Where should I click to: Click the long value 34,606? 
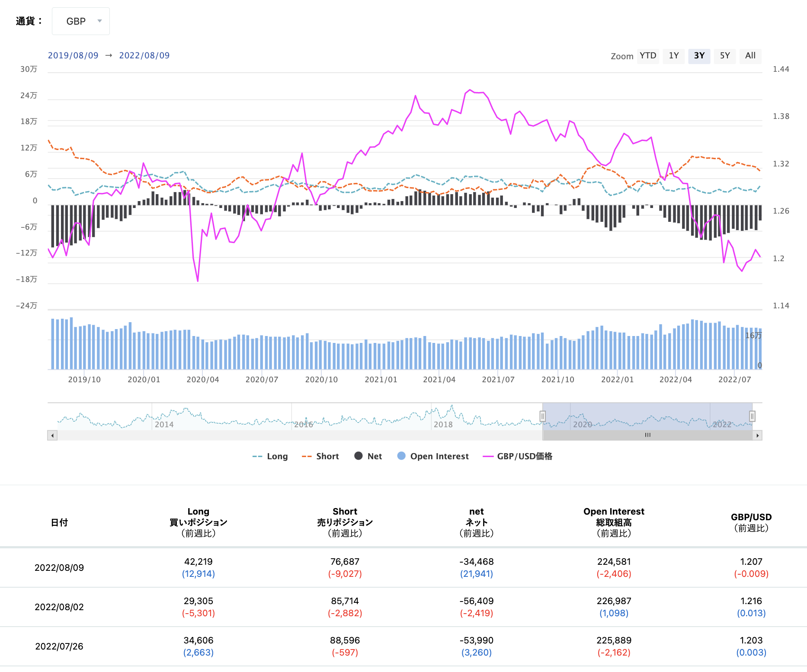click(x=199, y=640)
